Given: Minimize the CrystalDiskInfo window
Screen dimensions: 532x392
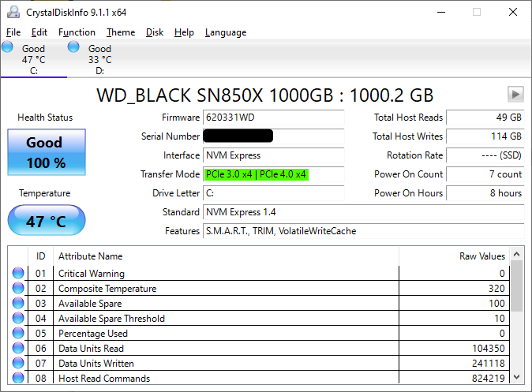Looking at the screenshot, I should 441,12.
